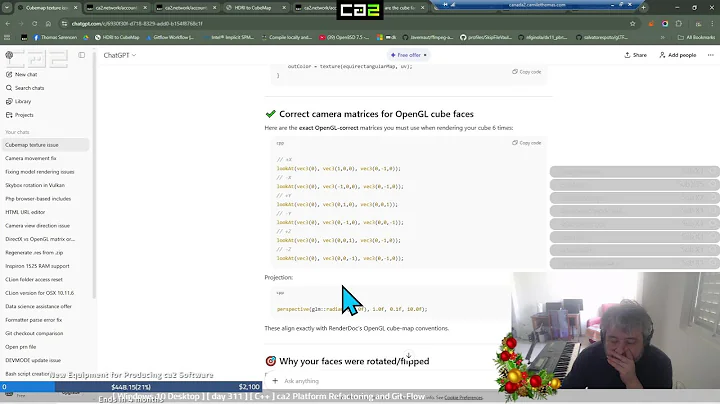Open the CLion version for OSX 10.11.6 chat
Screen dimensions: 720x404
45,293
